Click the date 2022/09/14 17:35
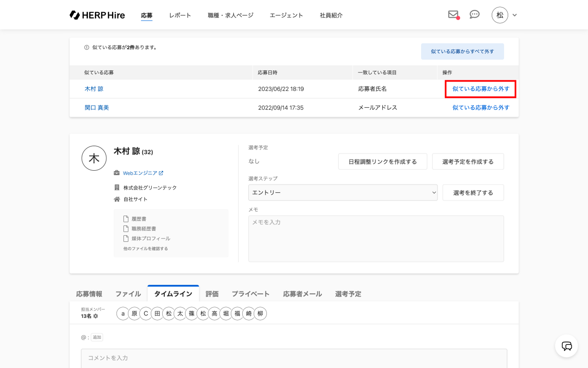The image size is (588, 368). [x=281, y=108]
